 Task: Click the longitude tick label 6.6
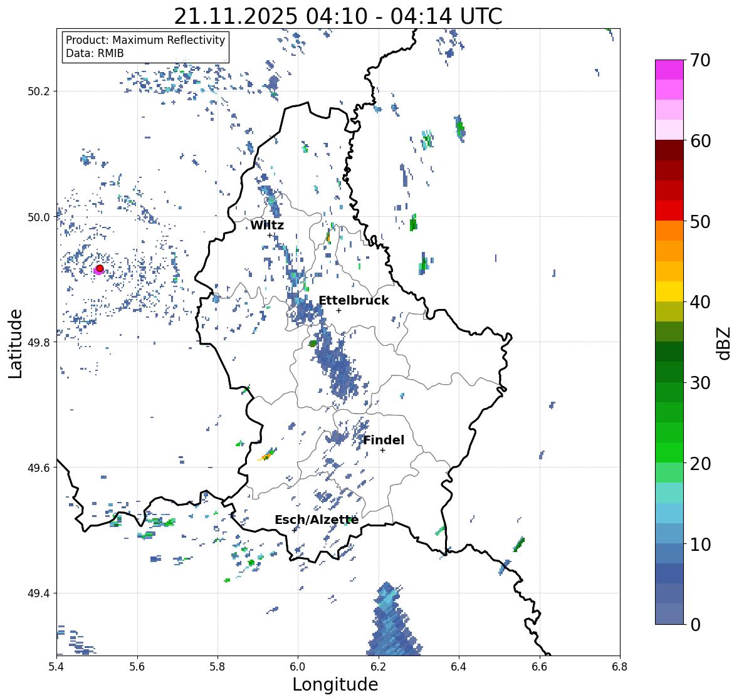point(540,667)
